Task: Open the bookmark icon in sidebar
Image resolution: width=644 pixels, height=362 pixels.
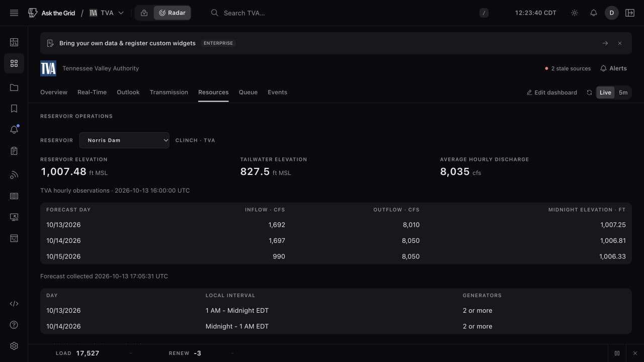Action: coord(14,109)
